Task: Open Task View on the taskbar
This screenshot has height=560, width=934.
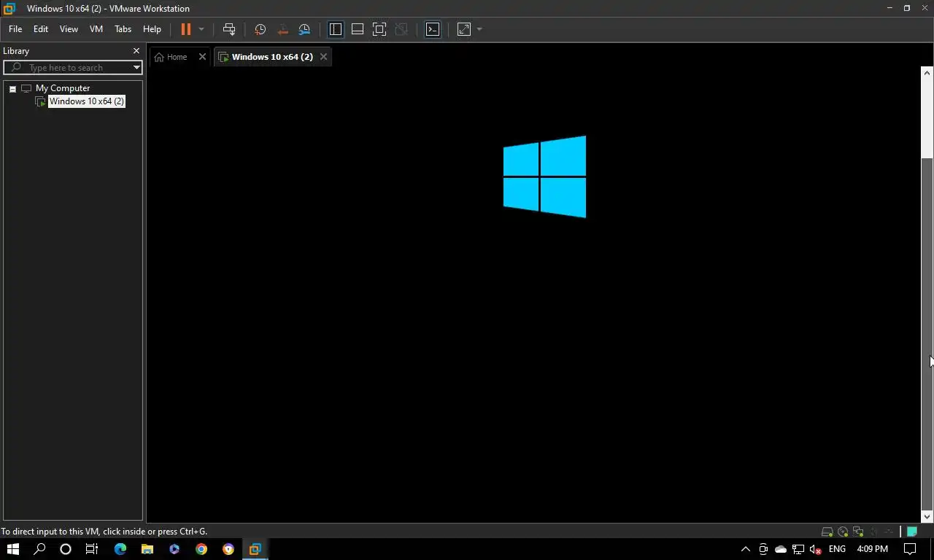Action: (92, 549)
